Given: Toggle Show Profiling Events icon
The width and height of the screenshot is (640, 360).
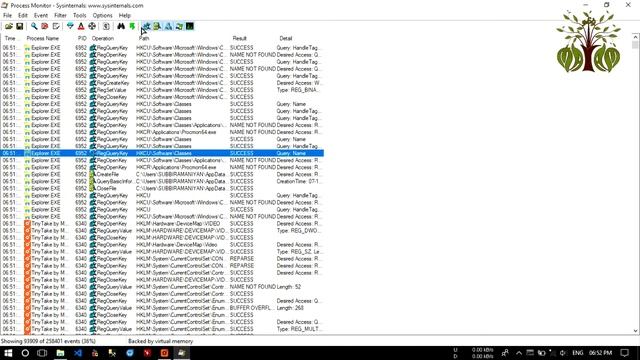Looking at the screenshot, I should [x=190, y=26].
